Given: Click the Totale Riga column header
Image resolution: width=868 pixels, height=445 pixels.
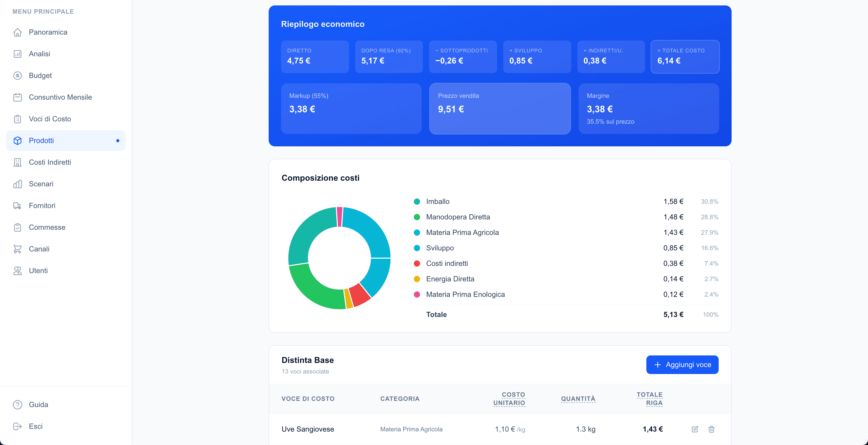Looking at the screenshot, I should [x=650, y=399].
